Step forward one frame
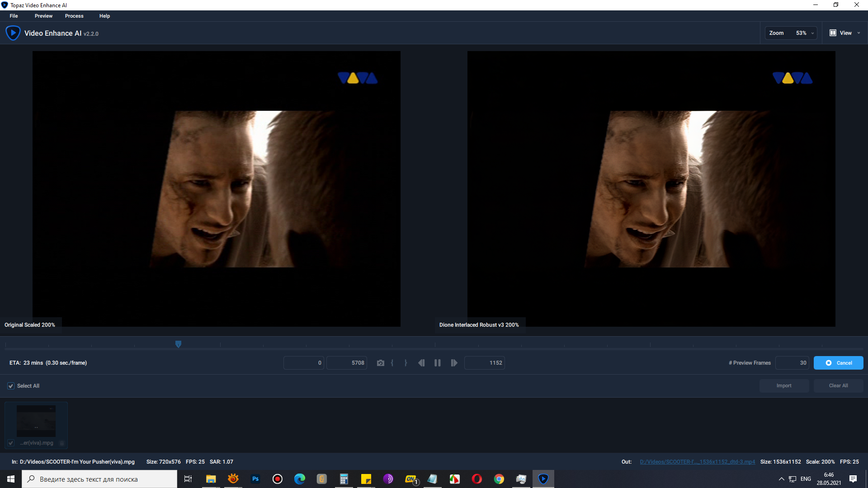Viewport: 868px width, 488px height. click(454, 363)
